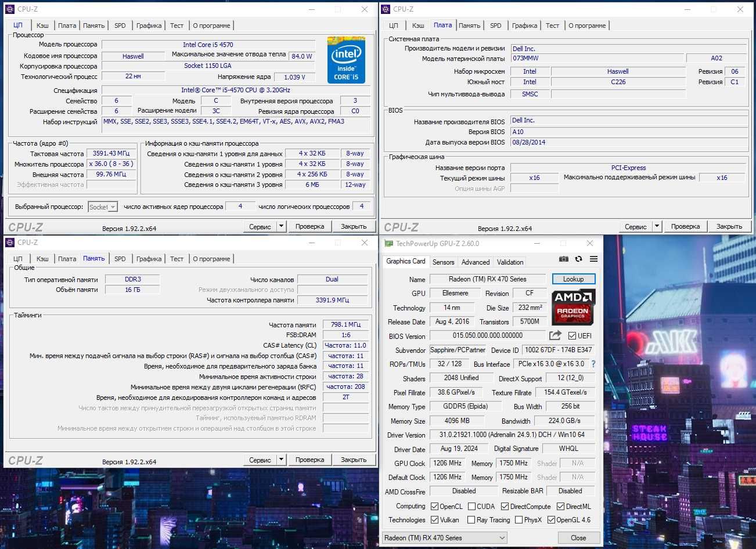Toggle the DirectCompute checkbox

pyautogui.click(x=505, y=507)
